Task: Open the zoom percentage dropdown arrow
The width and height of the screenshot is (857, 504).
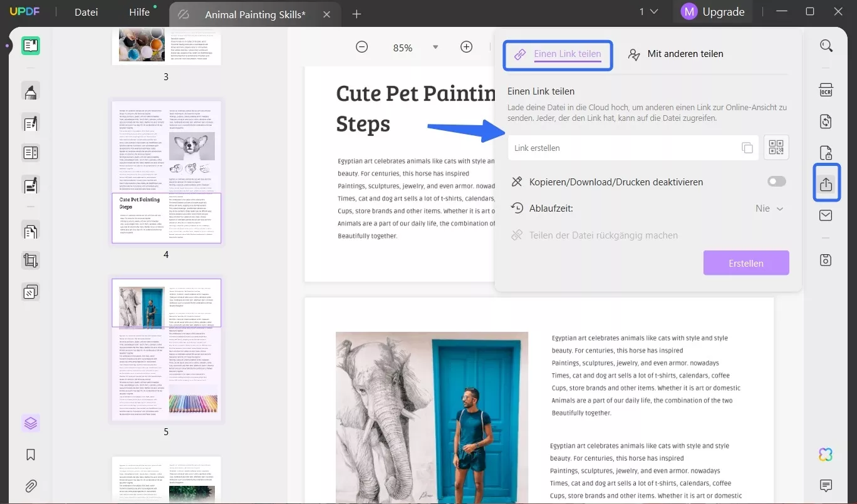Action: 435,47
